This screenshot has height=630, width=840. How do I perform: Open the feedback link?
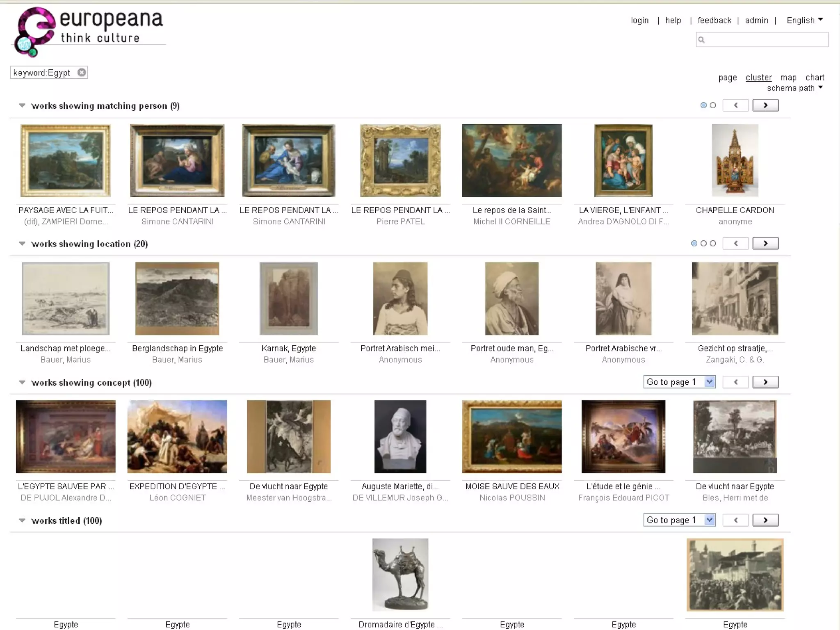[x=714, y=21]
